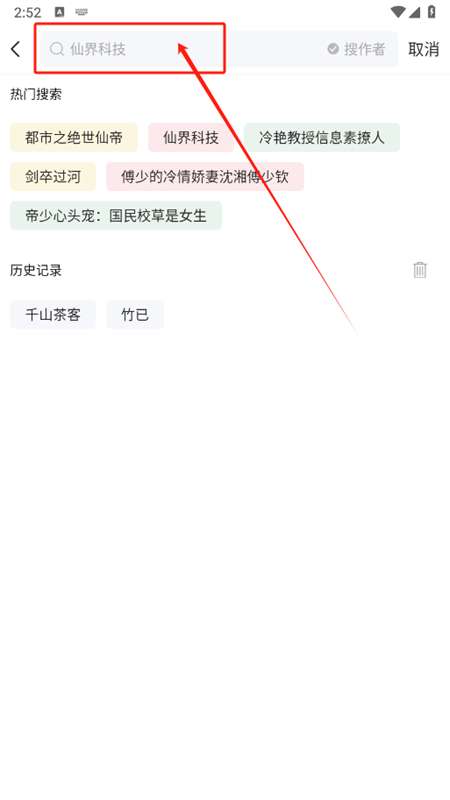
Task: Tap the back arrow icon
Action: click(x=16, y=49)
